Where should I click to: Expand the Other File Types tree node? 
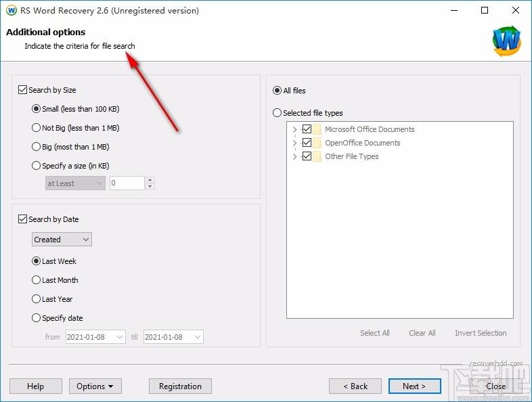[x=294, y=156]
